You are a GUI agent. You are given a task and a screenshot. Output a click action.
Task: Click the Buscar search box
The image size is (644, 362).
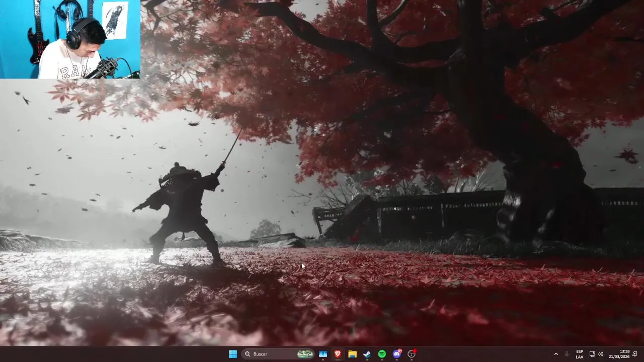coord(278,354)
